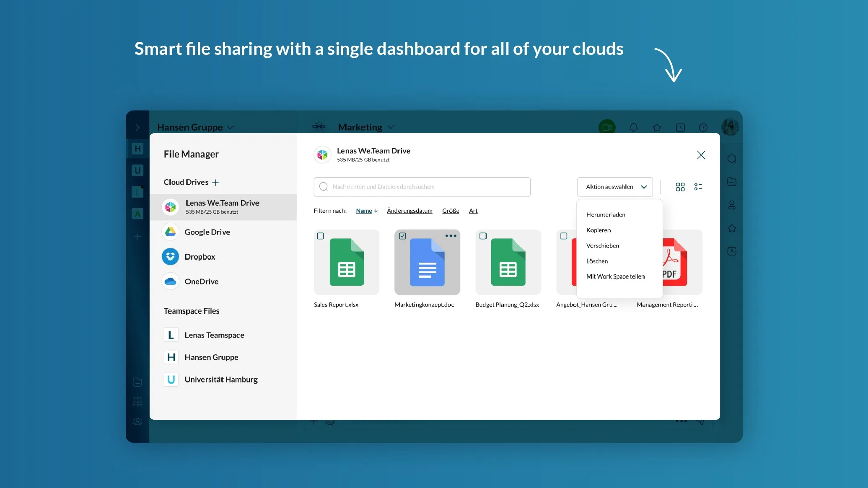
Task: Open the team people icon in left rail
Action: (137, 421)
